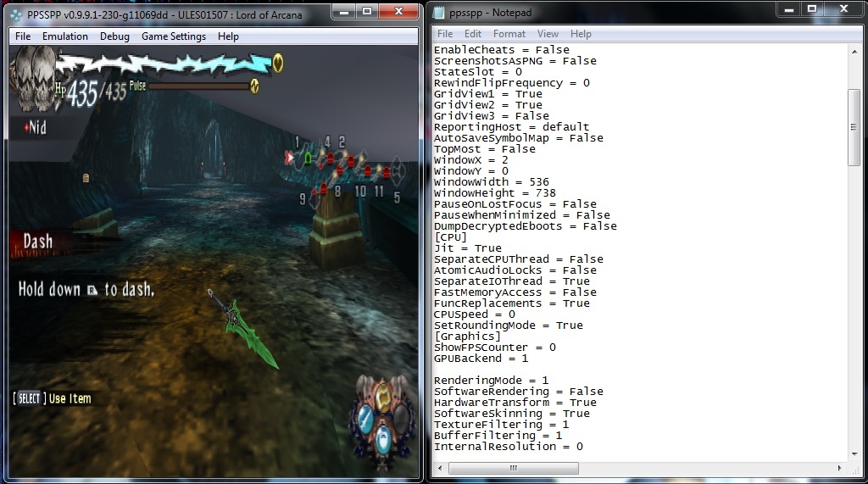Click the line 'AtomicAudioLocks = False'

coord(515,270)
